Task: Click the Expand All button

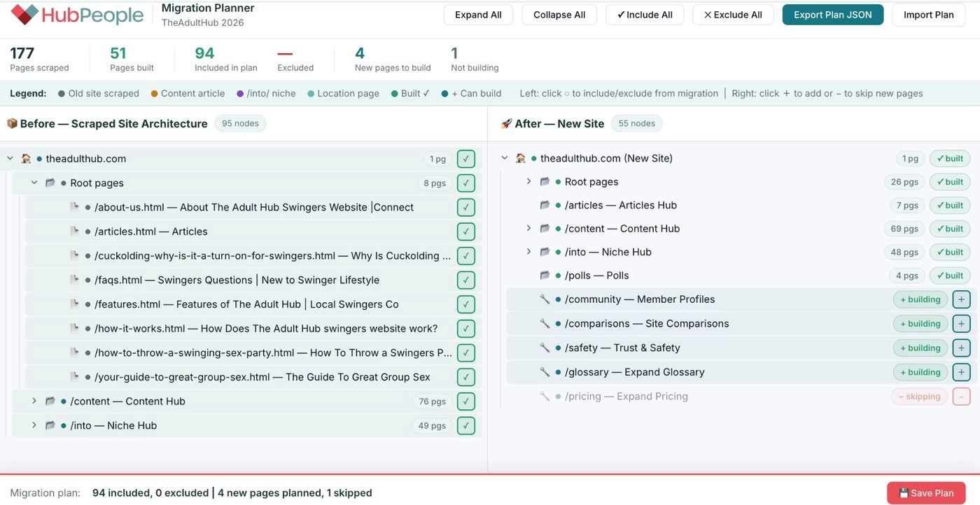Action: coord(478,15)
